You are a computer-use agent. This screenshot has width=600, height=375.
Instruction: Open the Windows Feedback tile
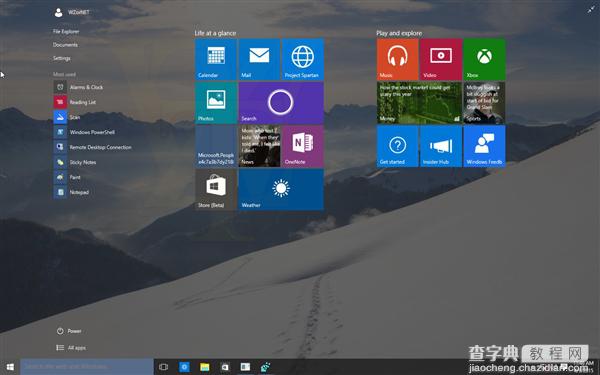pos(484,146)
